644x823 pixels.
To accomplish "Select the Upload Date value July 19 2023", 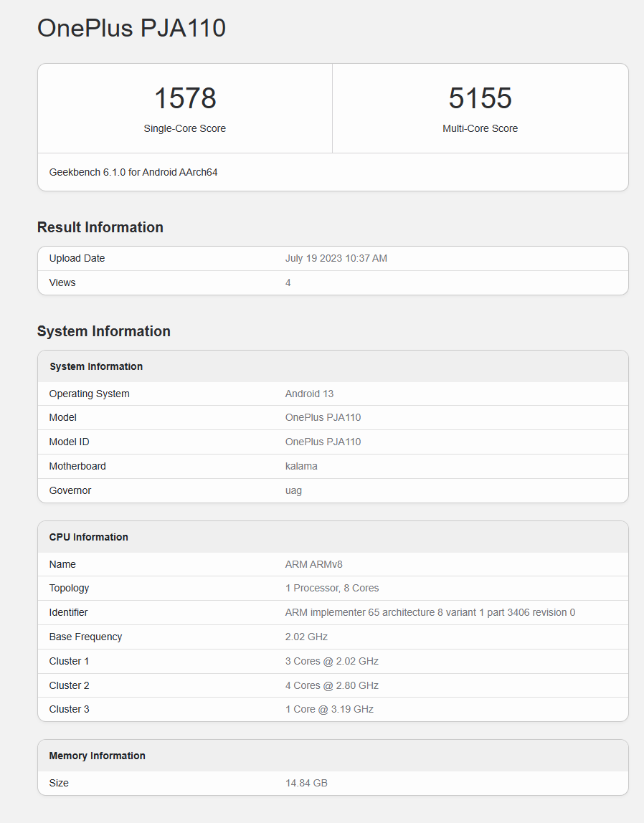I will (x=336, y=259).
